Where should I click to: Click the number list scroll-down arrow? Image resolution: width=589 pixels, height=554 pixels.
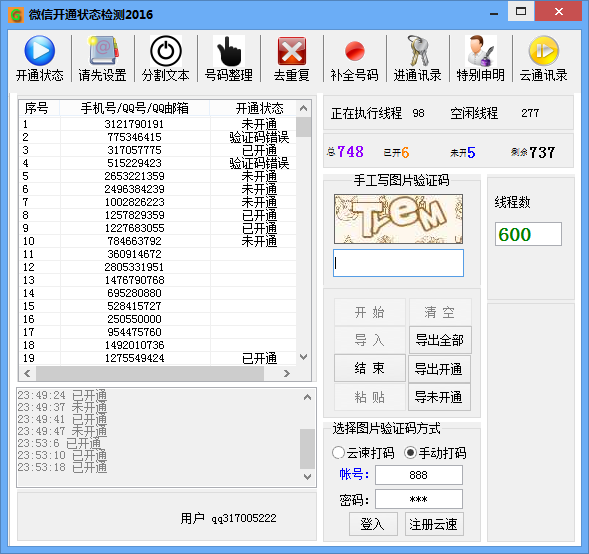click(x=304, y=356)
